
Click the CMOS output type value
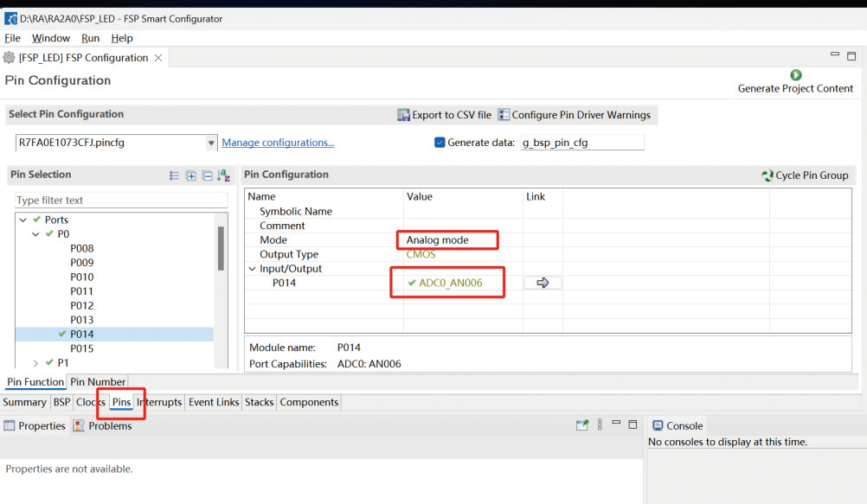pyautogui.click(x=421, y=254)
